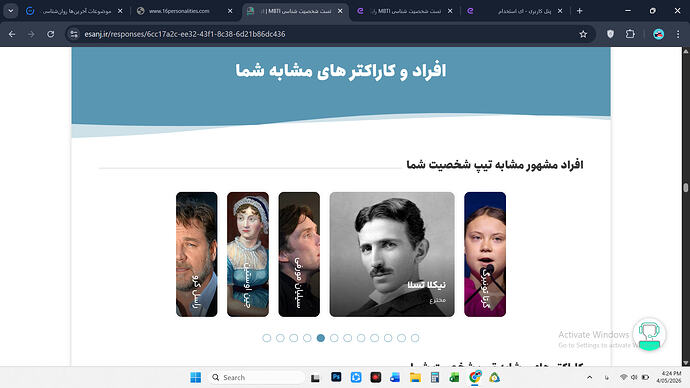Open the Extensions puzzle icon
This screenshot has width=690, height=388.
[x=630, y=34]
